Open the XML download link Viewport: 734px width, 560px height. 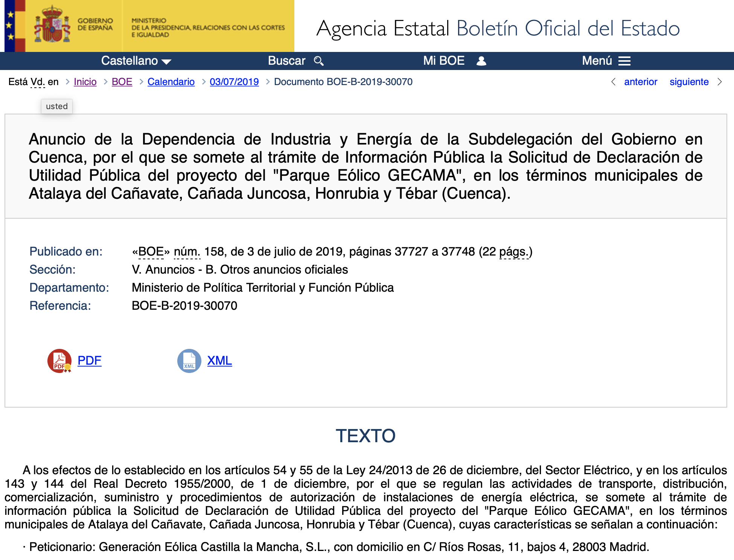click(x=219, y=361)
